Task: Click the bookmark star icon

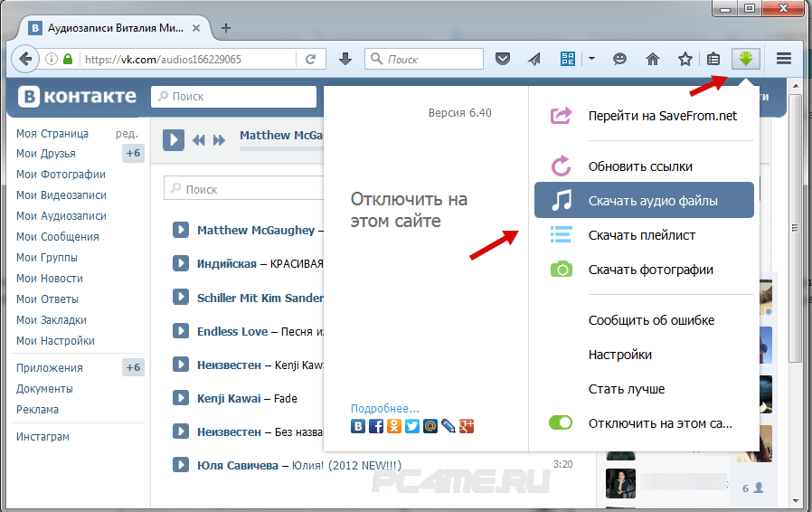Action: (x=685, y=59)
